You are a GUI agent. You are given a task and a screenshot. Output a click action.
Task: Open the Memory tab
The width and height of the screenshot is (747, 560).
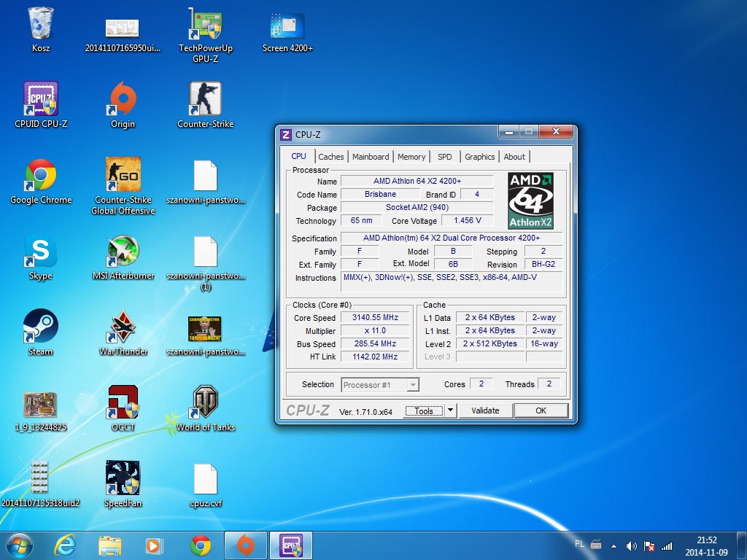(x=411, y=157)
